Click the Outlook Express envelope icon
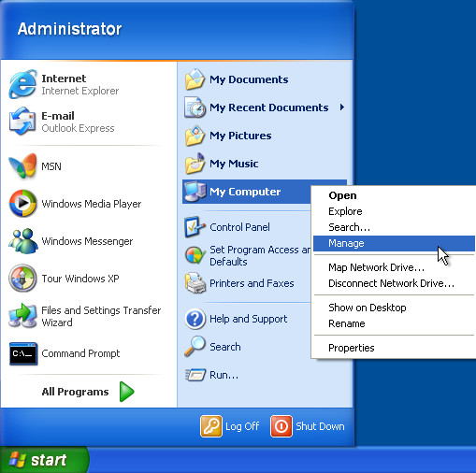476x473 pixels. pos(22,122)
